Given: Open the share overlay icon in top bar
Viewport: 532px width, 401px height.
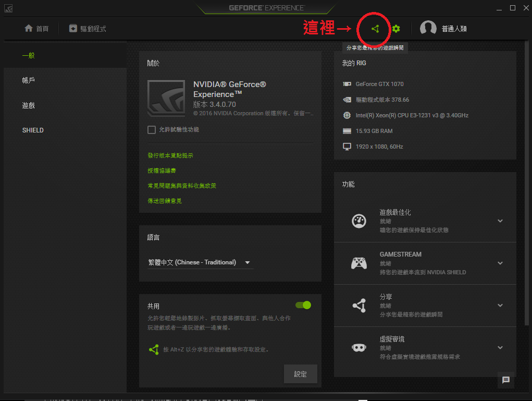Looking at the screenshot, I should coord(375,29).
